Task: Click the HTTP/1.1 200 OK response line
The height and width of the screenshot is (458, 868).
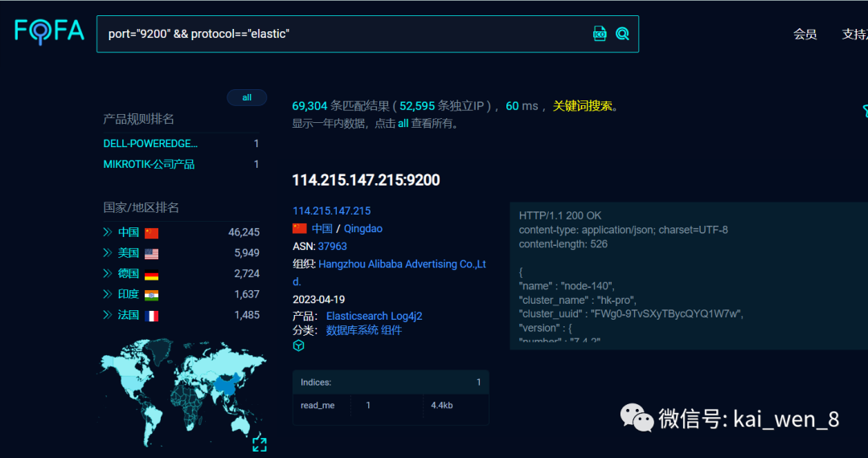Action: [560, 215]
